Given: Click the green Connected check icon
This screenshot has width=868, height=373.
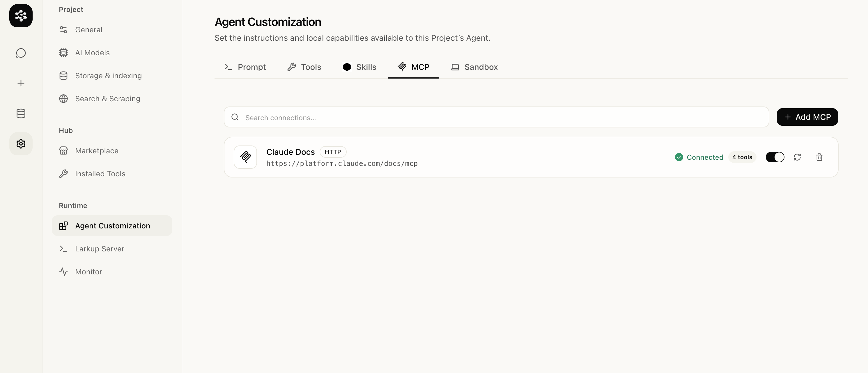Looking at the screenshot, I should [679, 157].
